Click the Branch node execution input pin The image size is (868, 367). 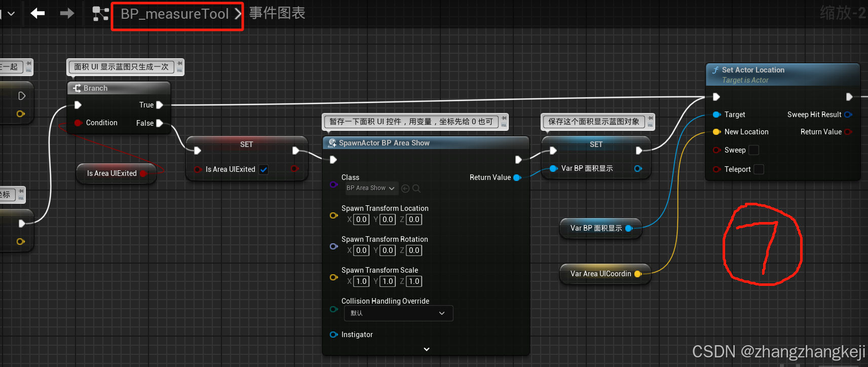(78, 105)
